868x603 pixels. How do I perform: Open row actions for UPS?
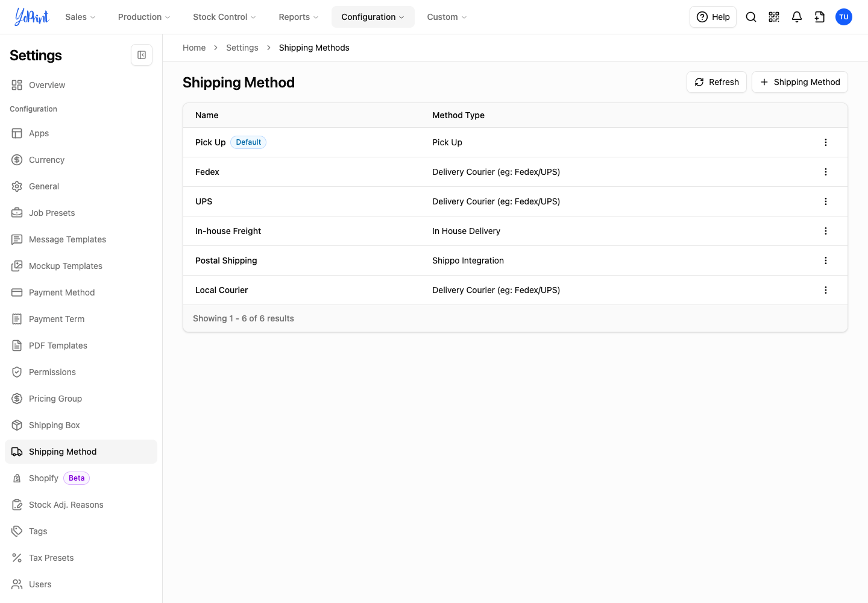[x=826, y=201]
